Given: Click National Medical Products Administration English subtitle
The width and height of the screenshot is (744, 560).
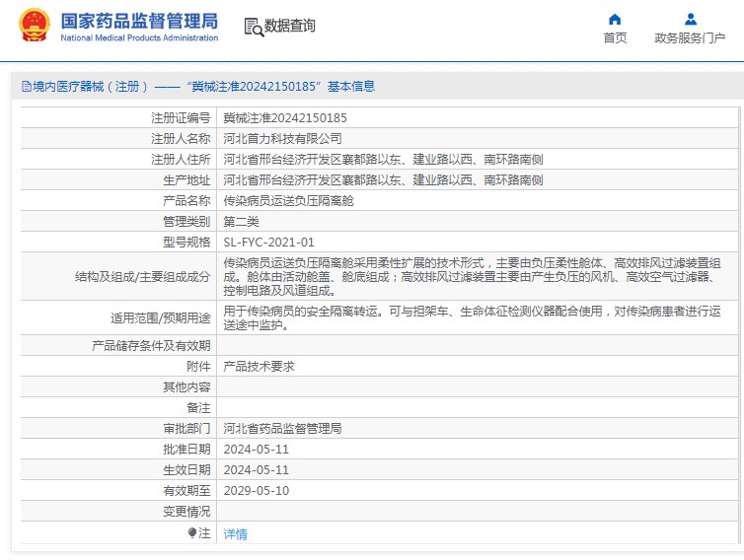Looking at the screenshot, I should (x=139, y=37).
